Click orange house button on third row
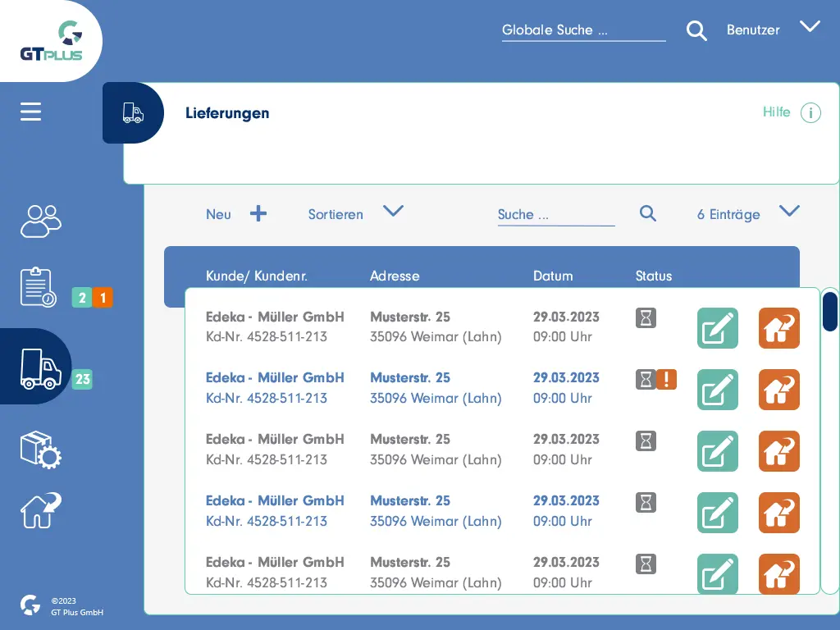 click(x=778, y=451)
